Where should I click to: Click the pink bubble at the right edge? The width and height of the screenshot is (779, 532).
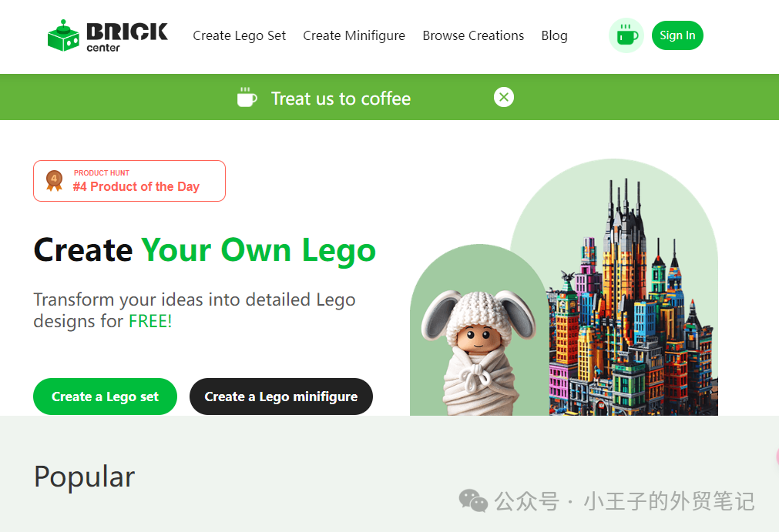[x=777, y=457]
